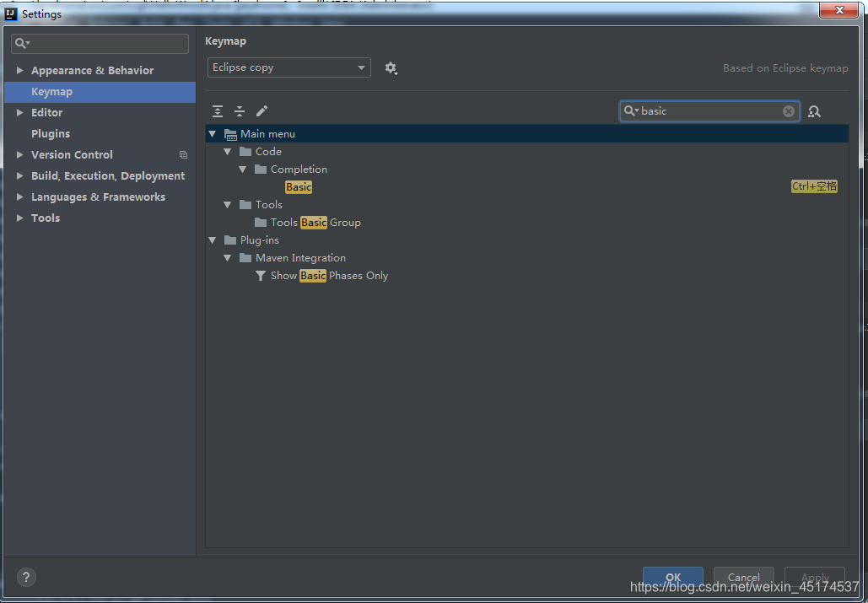Viewport: 868px width, 603px height.
Task: Click the copy icon beside Version Control
Action: coord(183,155)
